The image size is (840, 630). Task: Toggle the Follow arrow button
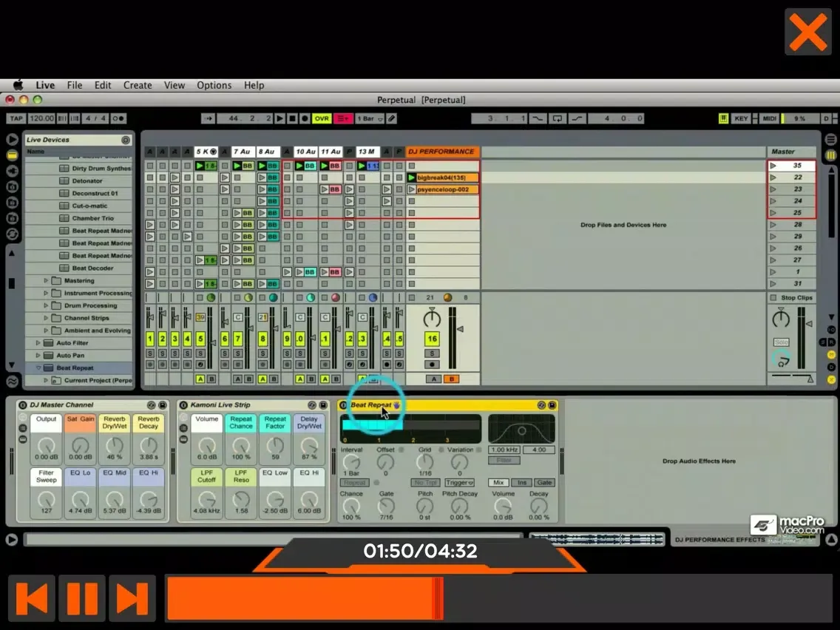point(208,118)
